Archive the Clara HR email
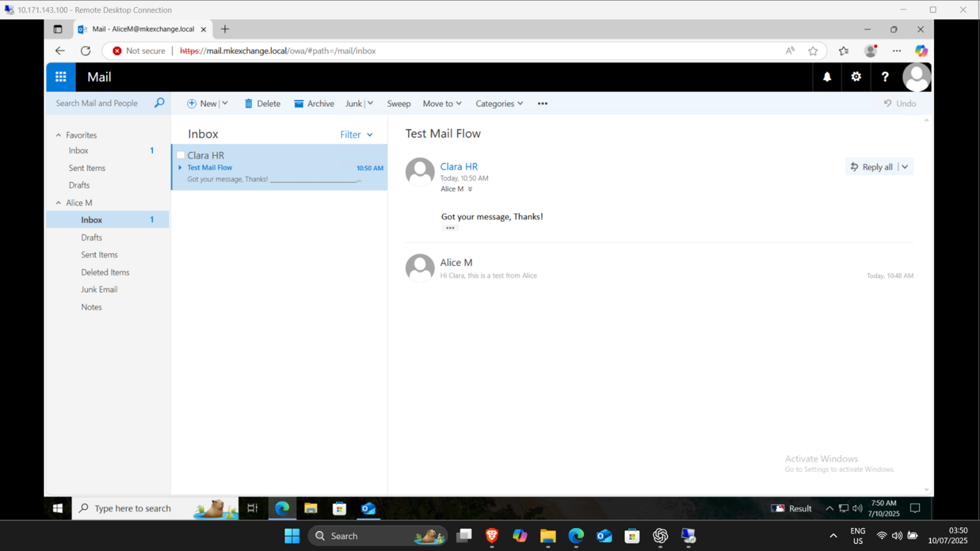The image size is (980, 551). click(x=314, y=103)
